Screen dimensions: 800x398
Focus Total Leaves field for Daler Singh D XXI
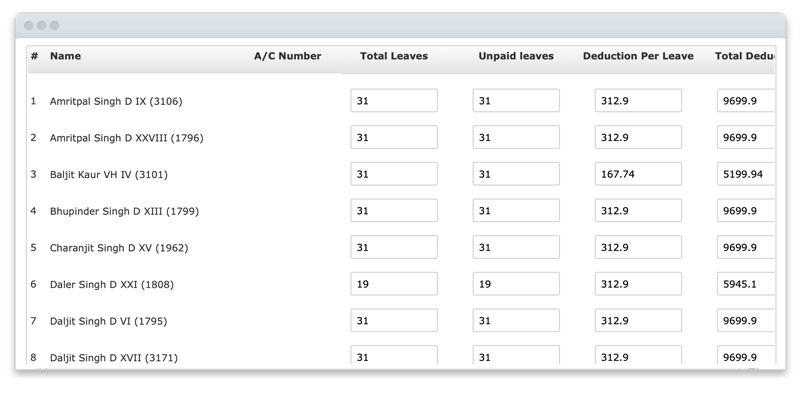(x=394, y=284)
